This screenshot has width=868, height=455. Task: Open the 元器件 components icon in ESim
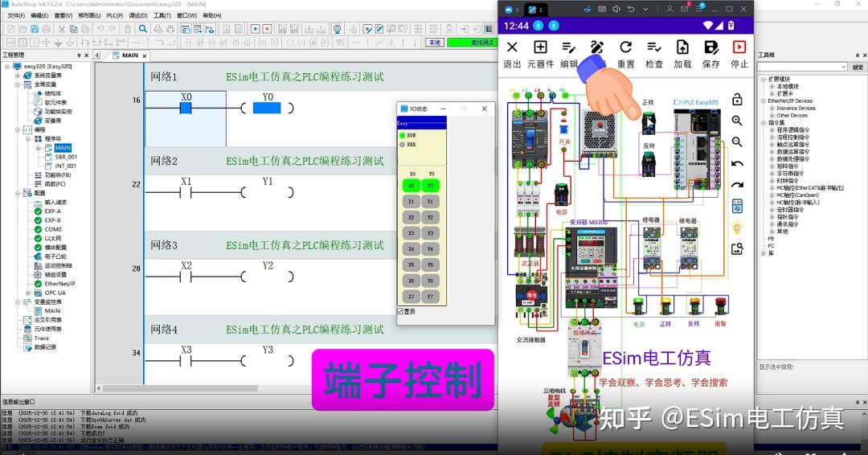(540, 47)
